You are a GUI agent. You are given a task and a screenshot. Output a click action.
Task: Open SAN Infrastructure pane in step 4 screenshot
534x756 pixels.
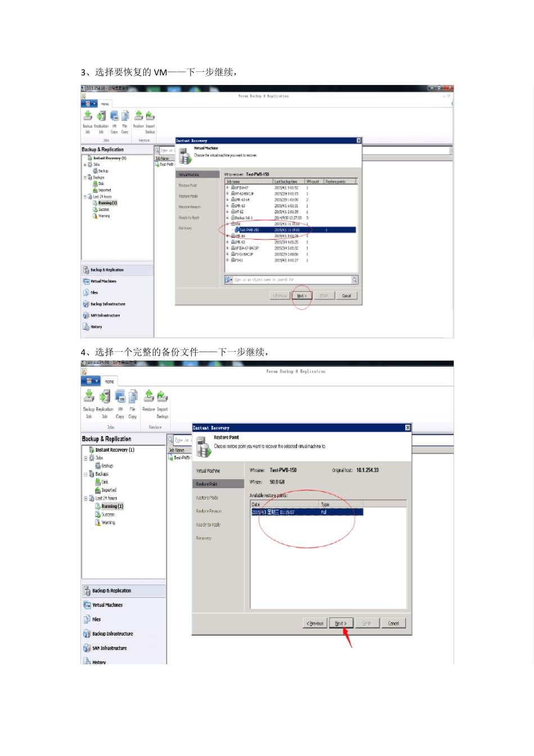click(124, 648)
